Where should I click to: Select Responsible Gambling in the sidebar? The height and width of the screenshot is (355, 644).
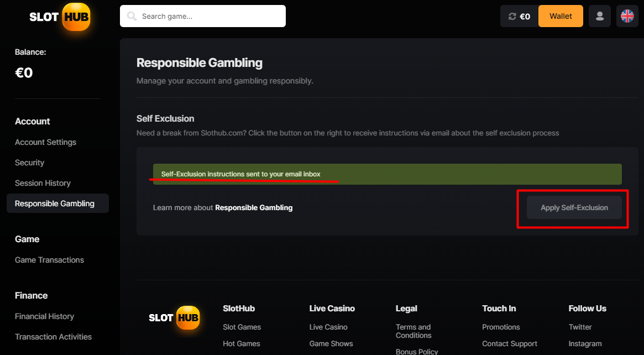tap(55, 203)
